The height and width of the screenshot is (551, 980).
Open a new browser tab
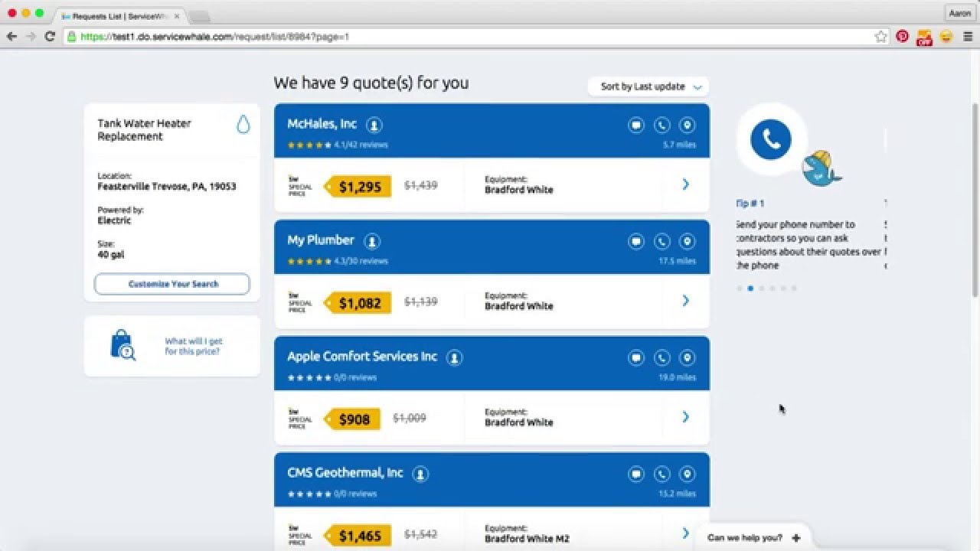tap(199, 17)
